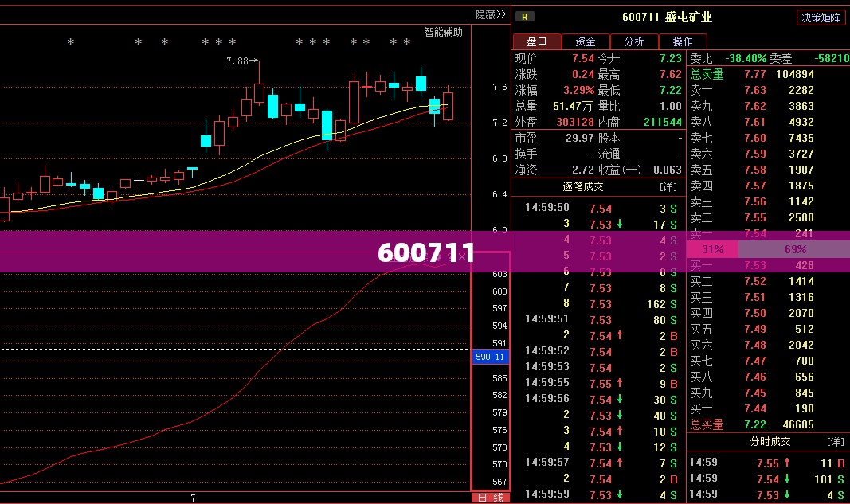Click the 600711 盛屯矿业 stock title
The height and width of the screenshot is (504, 850).
pyautogui.click(x=667, y=17)
